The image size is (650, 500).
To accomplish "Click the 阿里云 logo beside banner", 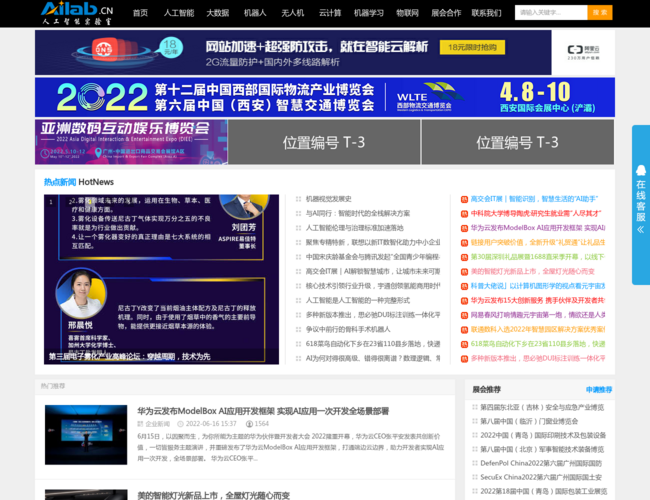I will [583, 52].
